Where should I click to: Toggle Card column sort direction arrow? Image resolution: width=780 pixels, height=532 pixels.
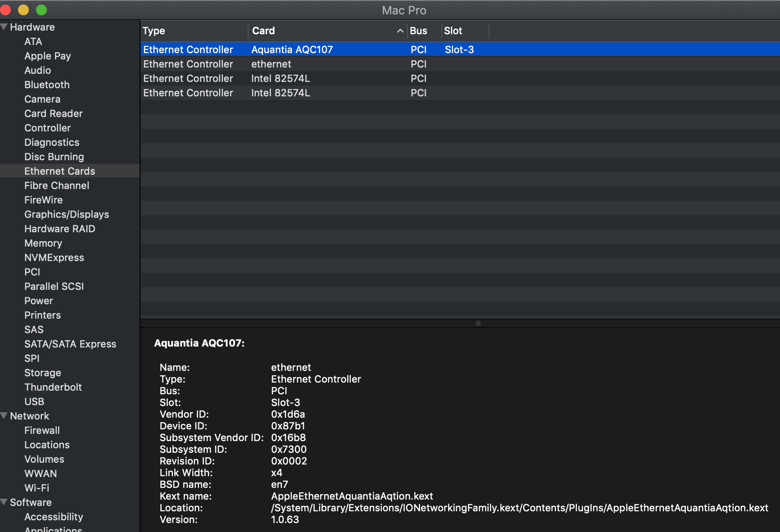(400, 31)
